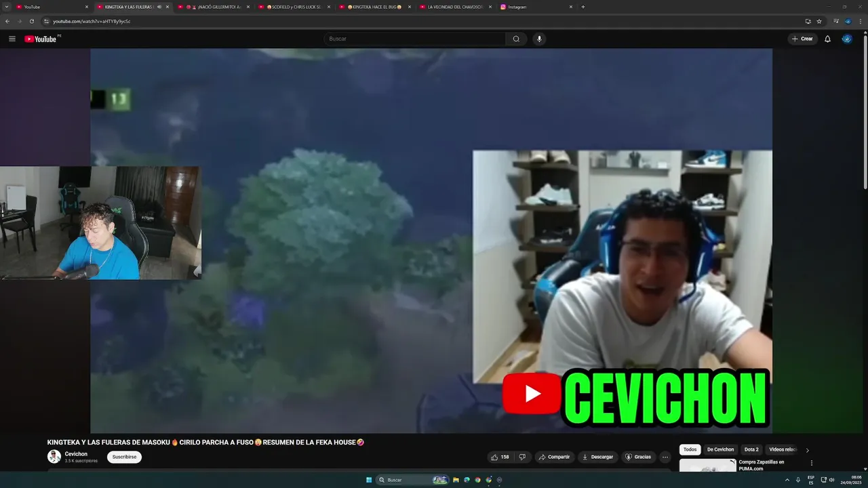This screenshot has height=488, width=868.
Task: Go forward in browser history
Action: (19, 21)
